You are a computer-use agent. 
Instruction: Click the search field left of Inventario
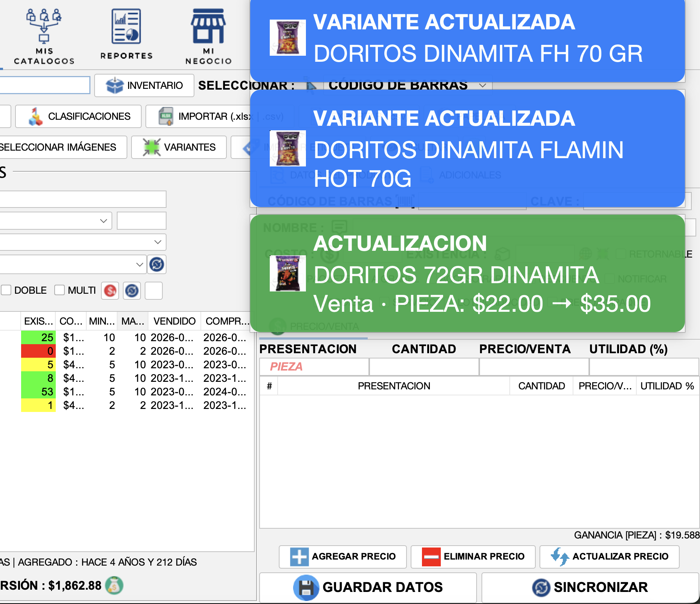click(45, 85)
